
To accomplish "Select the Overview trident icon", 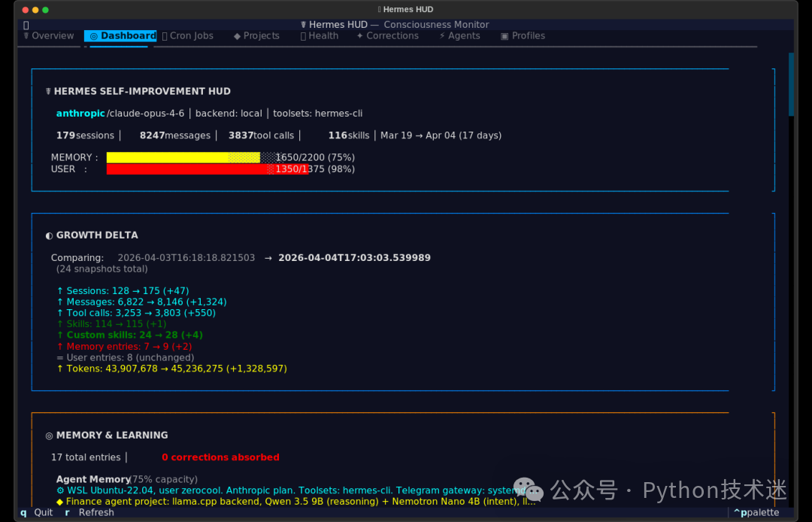I will point(26,35).
